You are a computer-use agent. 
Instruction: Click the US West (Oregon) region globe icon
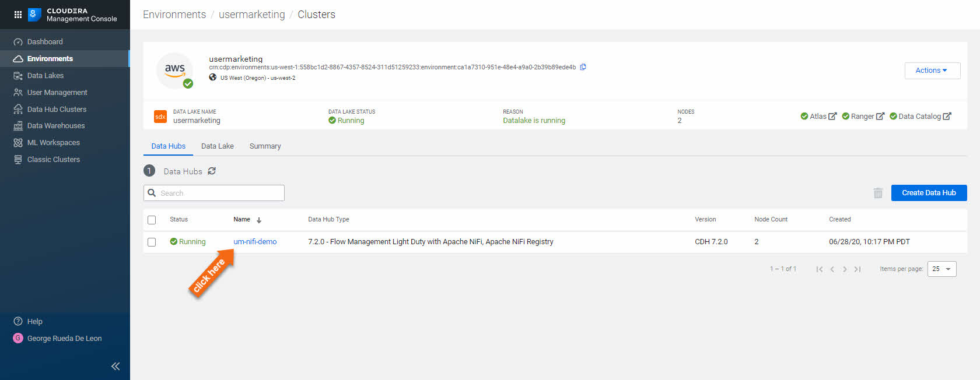click(213, 78)
